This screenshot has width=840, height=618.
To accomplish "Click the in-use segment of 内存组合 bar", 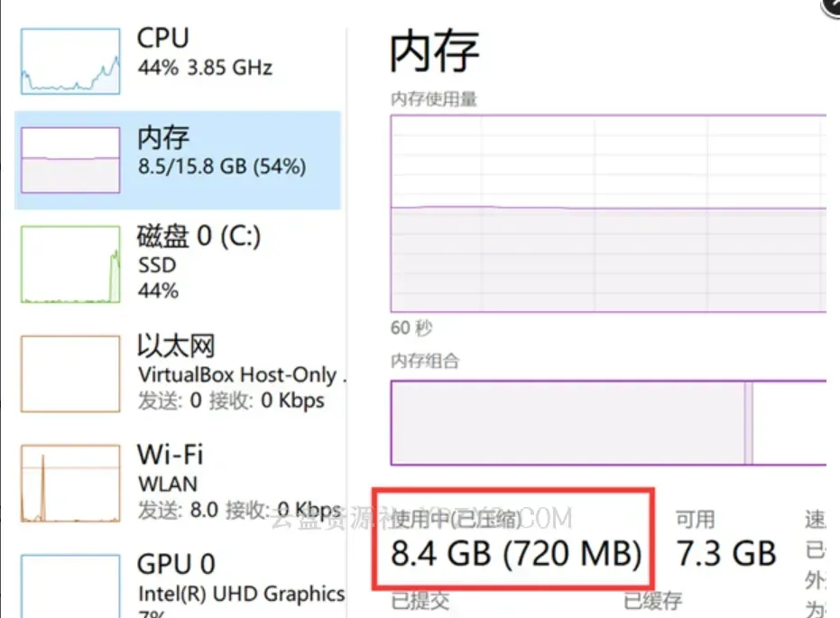I will (x=567, y=422).
